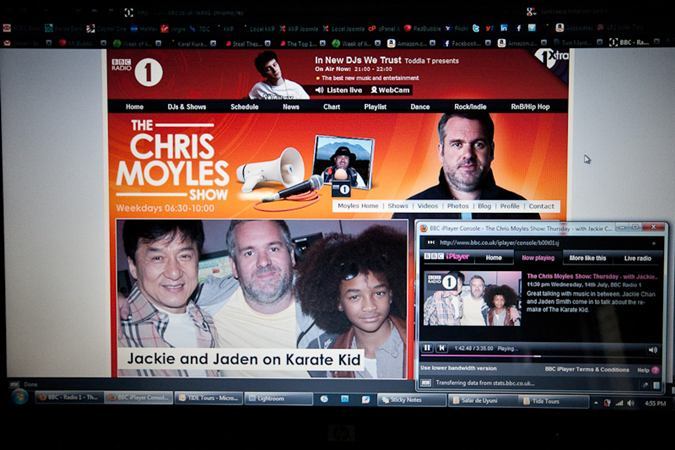
Task: Switch to Lightroom taskbar button
Action: [279, 399]
